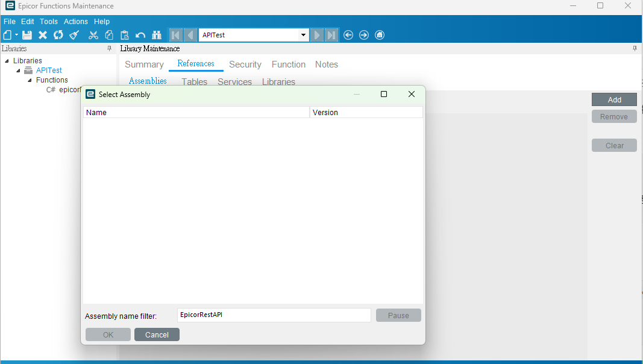Screen dimensions: 643x364
Task: Click OK in the Select Assembly dialog
Action: click(x=108, y=334)
